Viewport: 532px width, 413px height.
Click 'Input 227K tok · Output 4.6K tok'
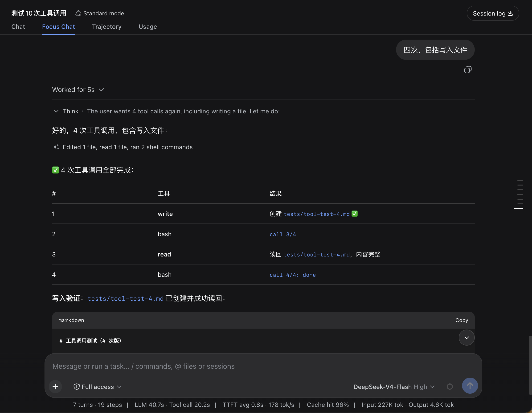coord(408,405)
